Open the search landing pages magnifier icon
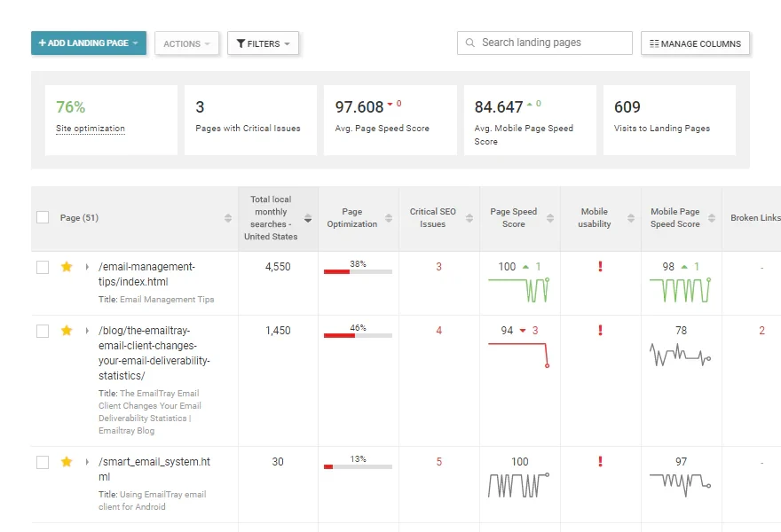This screenshot has width=781, height=532. point(470,43)
